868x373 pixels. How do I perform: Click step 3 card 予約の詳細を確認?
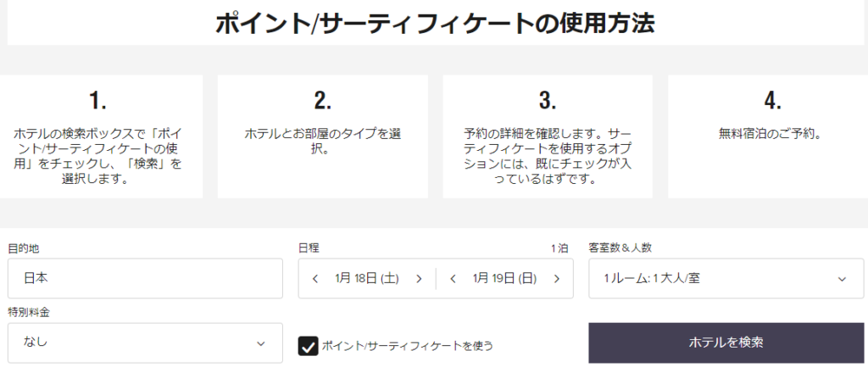pyautogui.click(x=548, y=136)
